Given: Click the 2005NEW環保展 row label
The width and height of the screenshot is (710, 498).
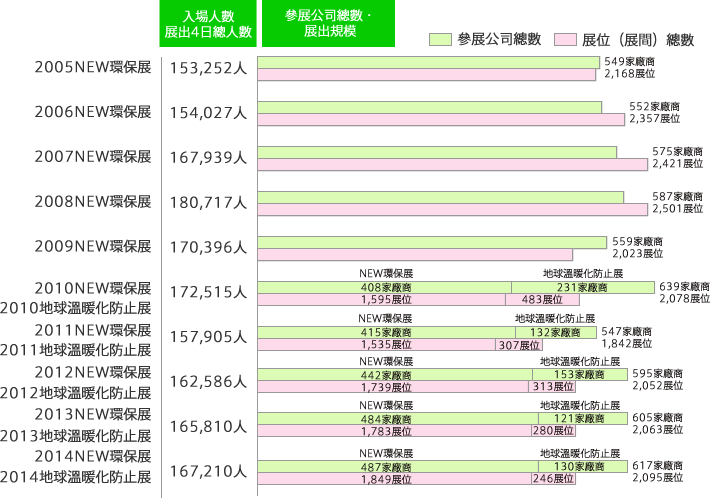Looking at the screenshot, I should point(93,67).
